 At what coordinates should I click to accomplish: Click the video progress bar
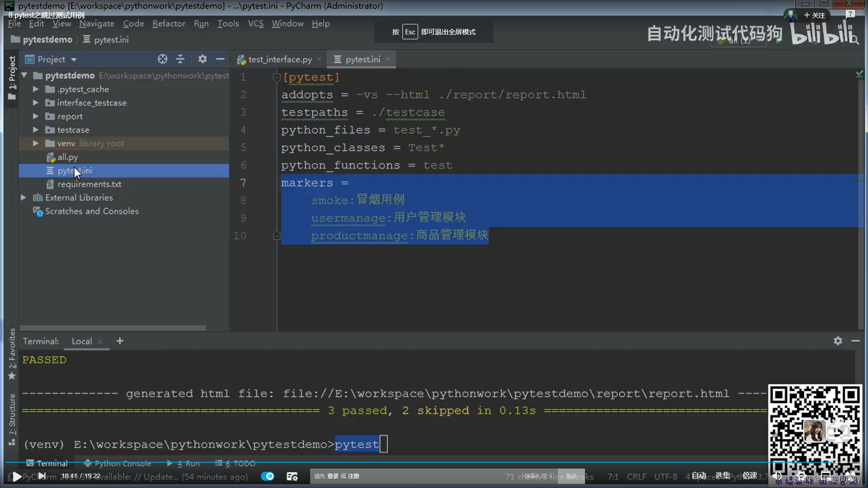click(407, 462)
